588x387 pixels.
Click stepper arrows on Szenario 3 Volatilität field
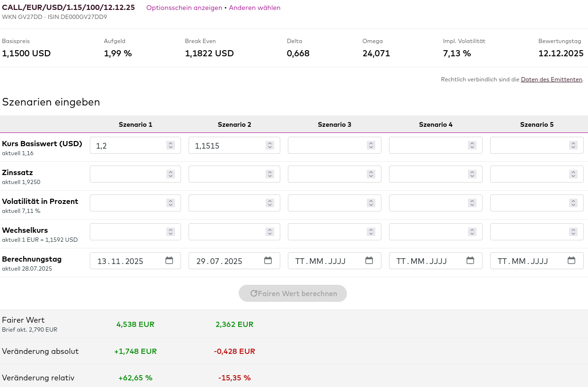(371, 203)
